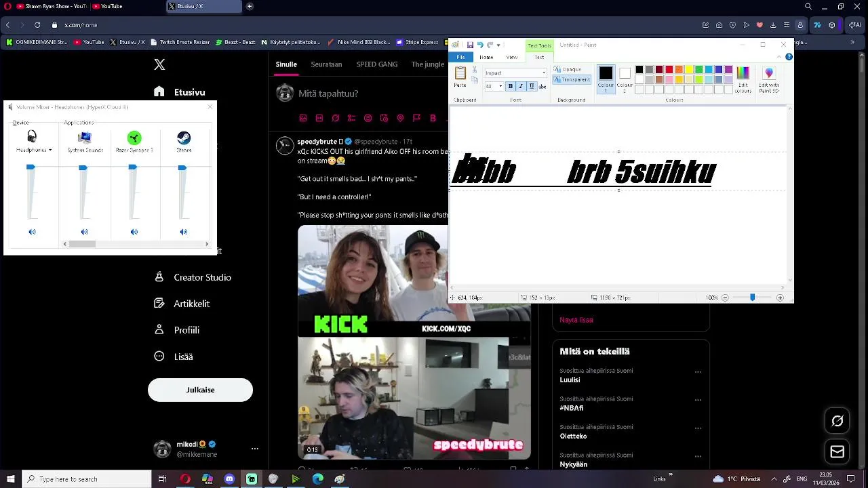Click Edit with Paint 3D

pyautogui.click(x=769, y=79)
